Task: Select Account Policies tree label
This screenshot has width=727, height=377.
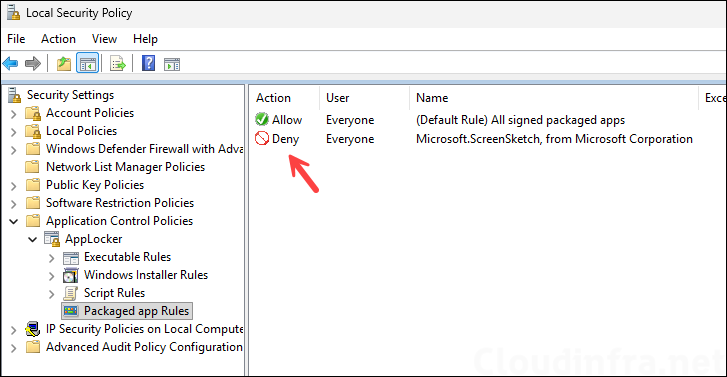Action: click(x=90, y=113)
